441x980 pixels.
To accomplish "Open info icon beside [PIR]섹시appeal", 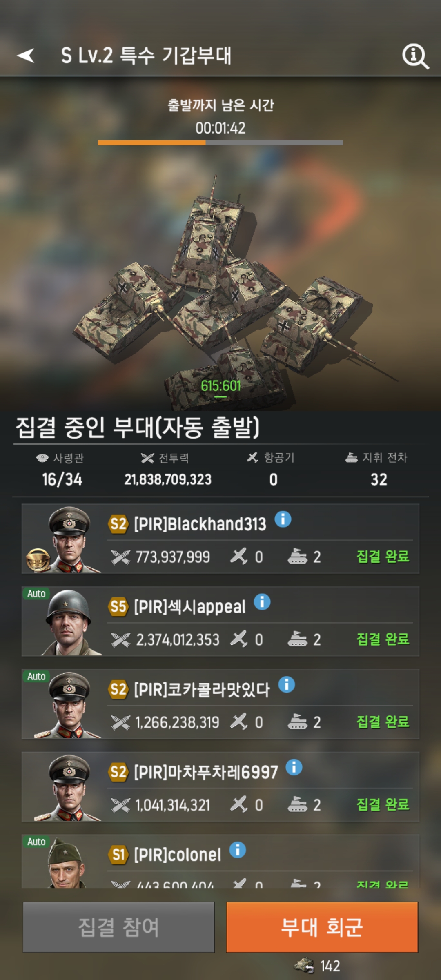I will 262,602.
